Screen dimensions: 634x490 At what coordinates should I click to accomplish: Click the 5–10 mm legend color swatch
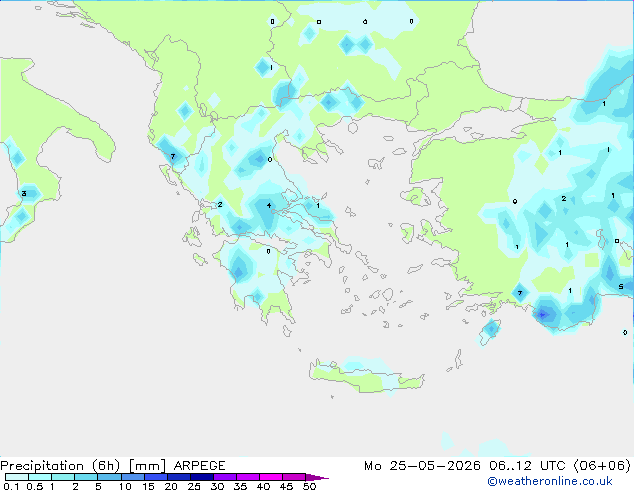point(109,477)
